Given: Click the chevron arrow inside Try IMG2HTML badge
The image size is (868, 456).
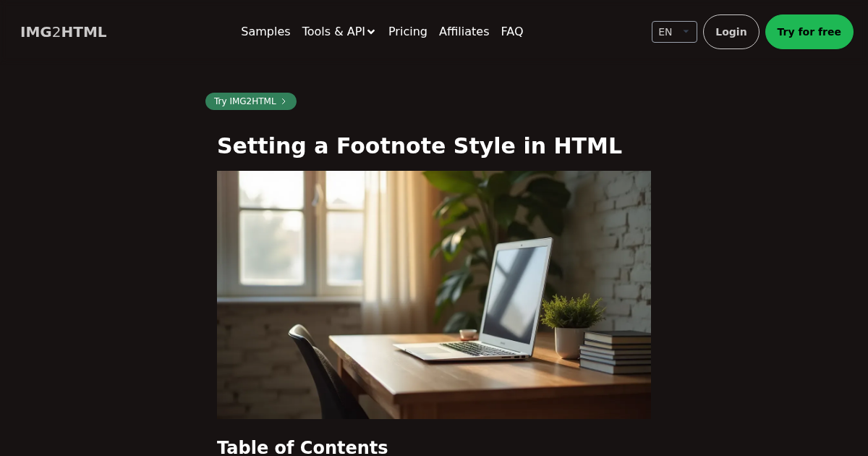Looking at the screenshot, I should tap(284, 101).
